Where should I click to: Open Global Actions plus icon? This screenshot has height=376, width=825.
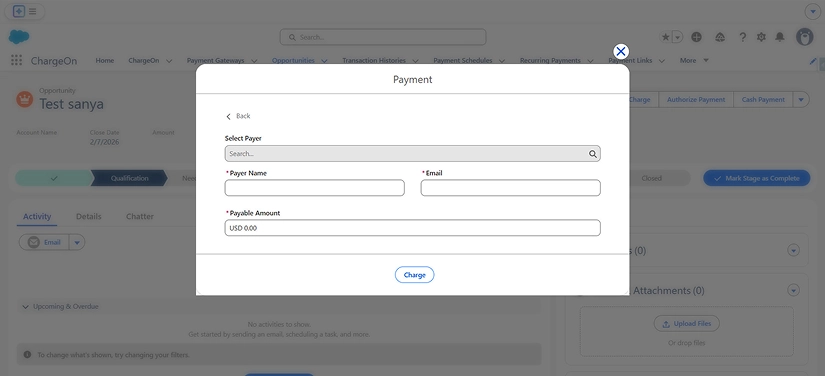[697, 37]
